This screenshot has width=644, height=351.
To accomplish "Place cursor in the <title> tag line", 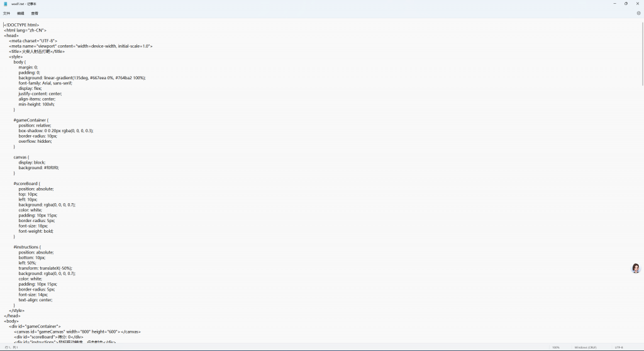I will point(36,52).
